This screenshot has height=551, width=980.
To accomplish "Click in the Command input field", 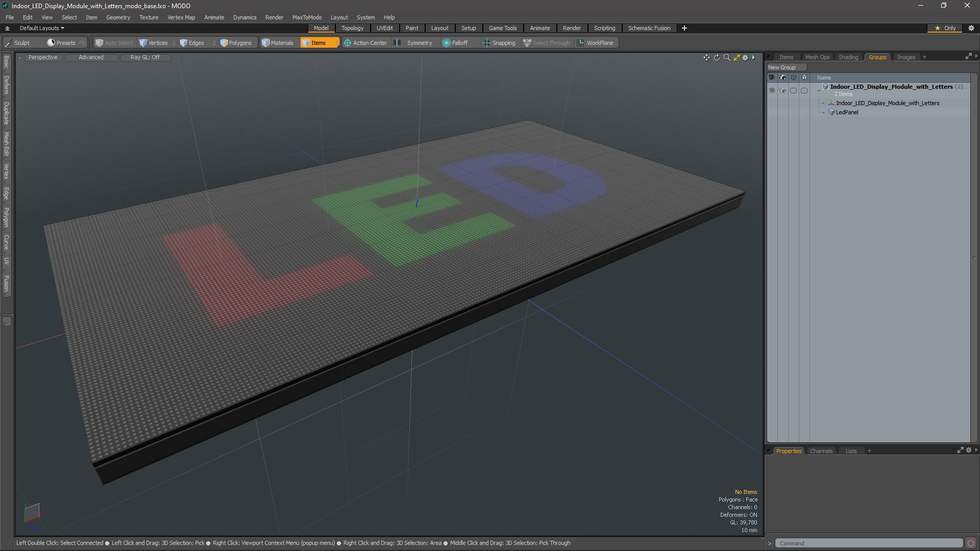I will pyautogui.click(x=868, y=543).
